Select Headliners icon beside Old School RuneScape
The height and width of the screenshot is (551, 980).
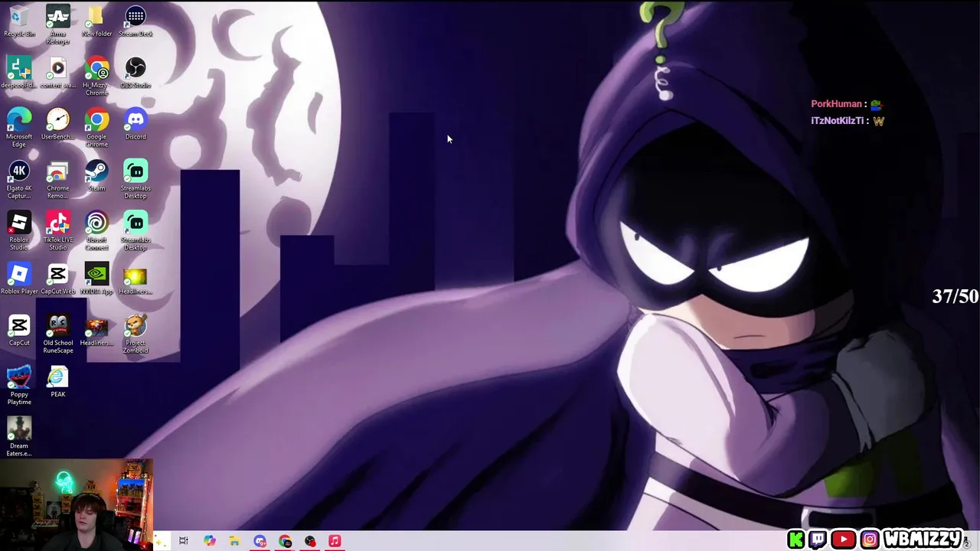pyautogui.click(x=96, y=330)
